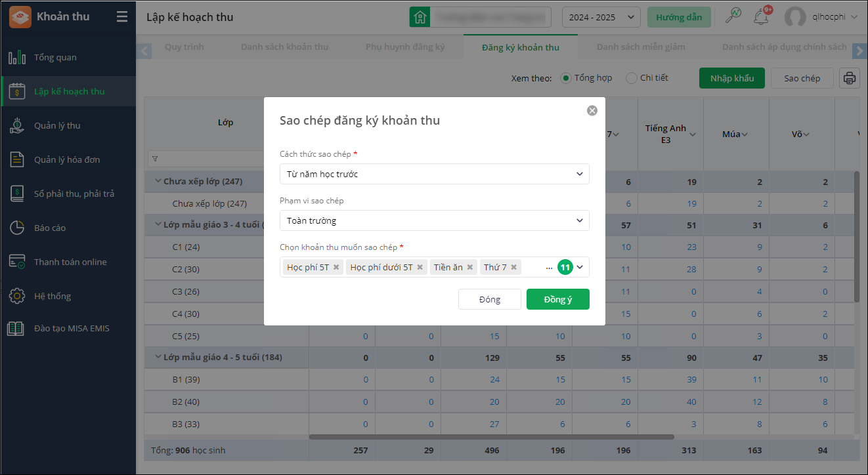Click the printer icon button
The height and width of the screenshot is (475, 868).
pos(850,78)
